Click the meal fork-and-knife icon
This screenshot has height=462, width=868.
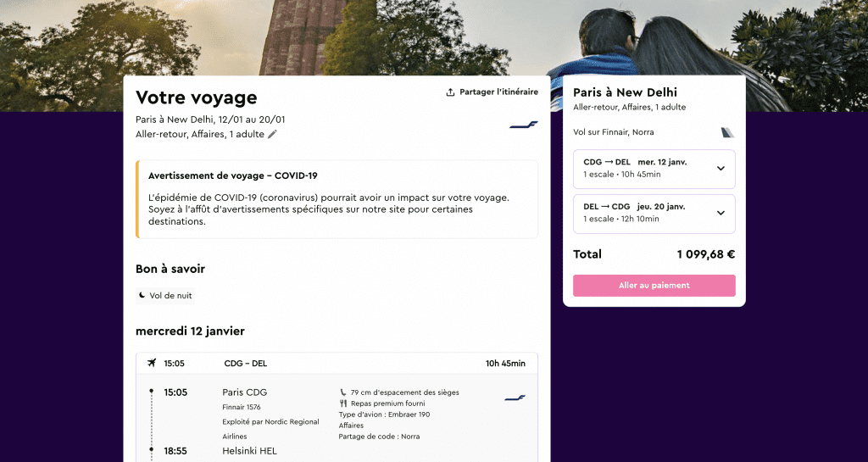pos(343,404)
